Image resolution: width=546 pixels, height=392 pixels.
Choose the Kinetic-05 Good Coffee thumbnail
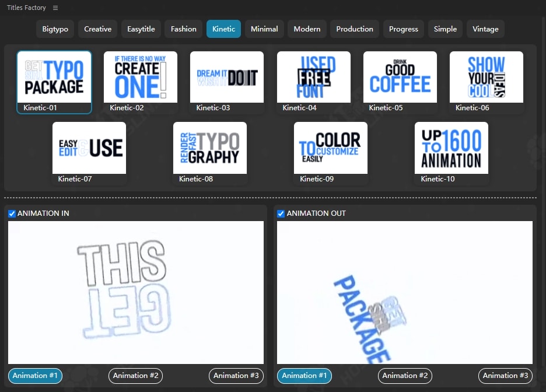click(400, 77)
